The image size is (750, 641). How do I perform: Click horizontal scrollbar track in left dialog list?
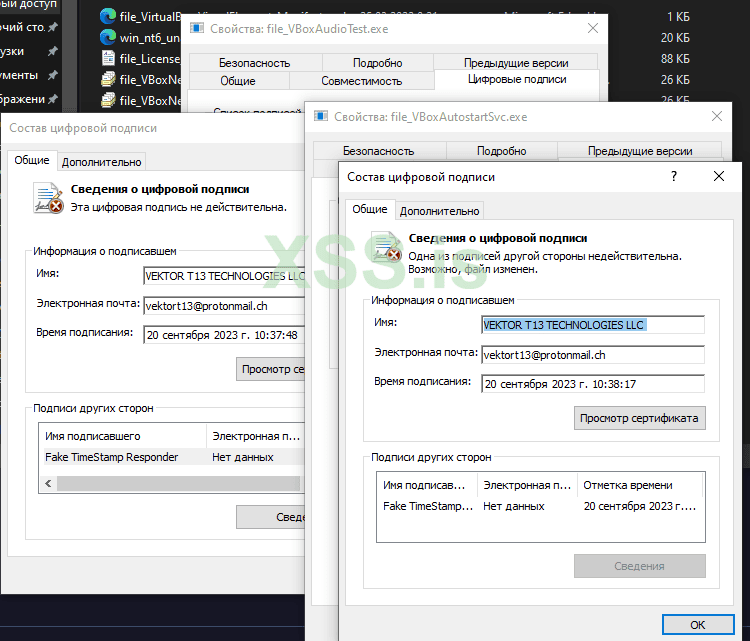click(x=178, y=484)
